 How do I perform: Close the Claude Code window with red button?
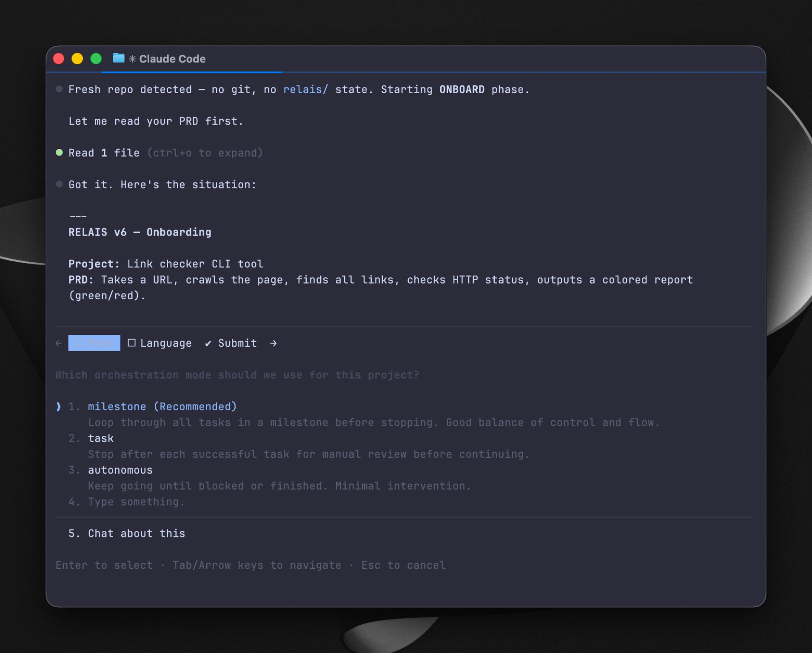(59, 59)
